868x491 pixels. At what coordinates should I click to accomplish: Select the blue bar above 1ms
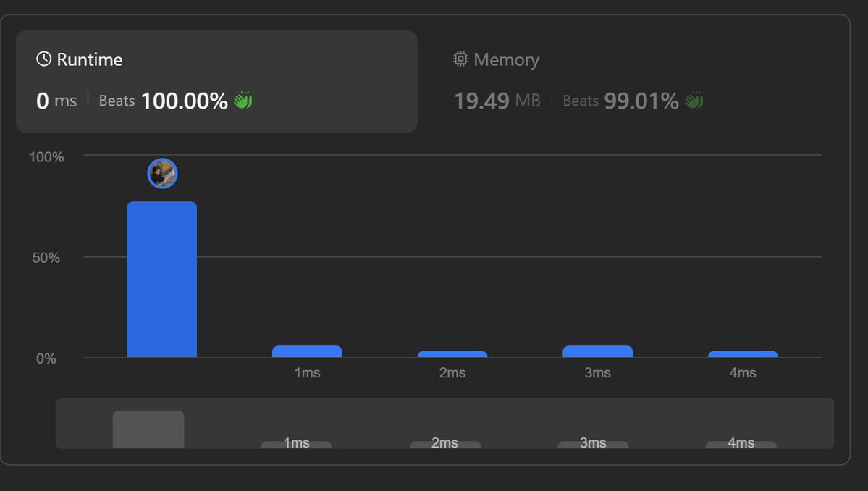[x=307, y=351]
